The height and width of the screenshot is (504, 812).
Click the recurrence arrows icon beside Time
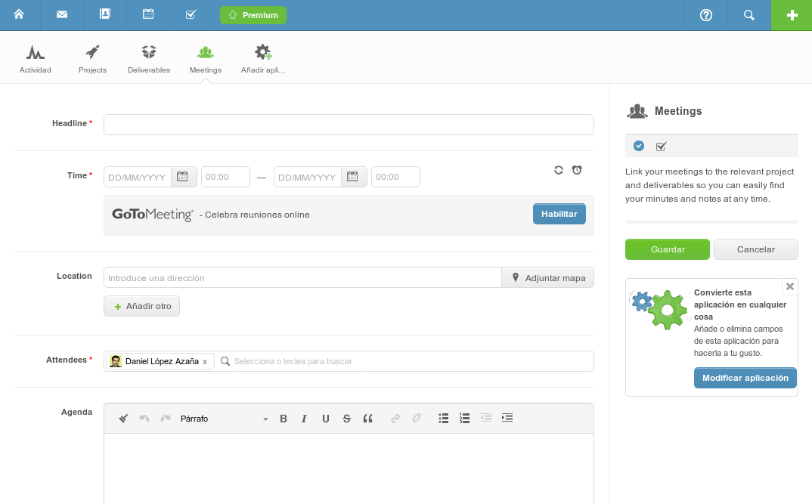click(x=559, y=170)
